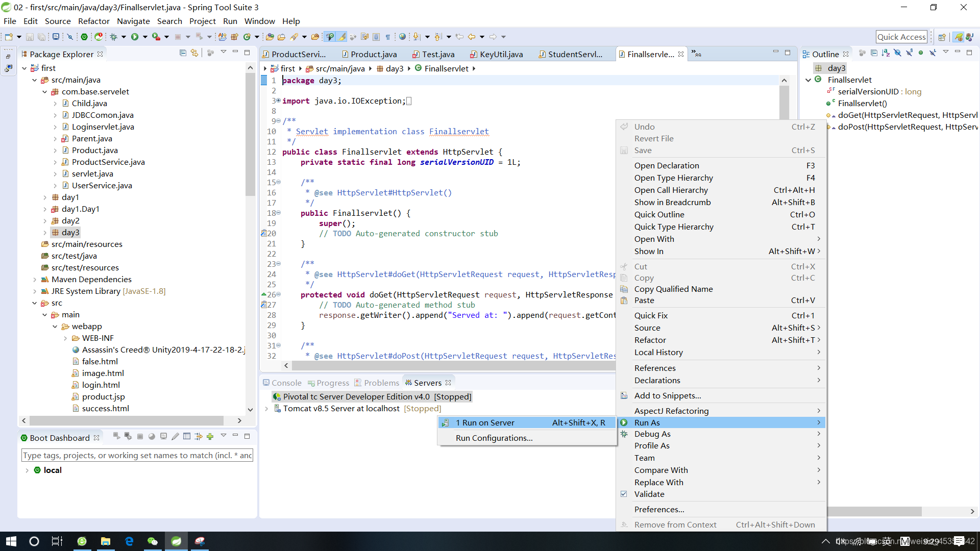
Task: Toggle Link with Editor in Package Explorer
Action: click(194, 53)
